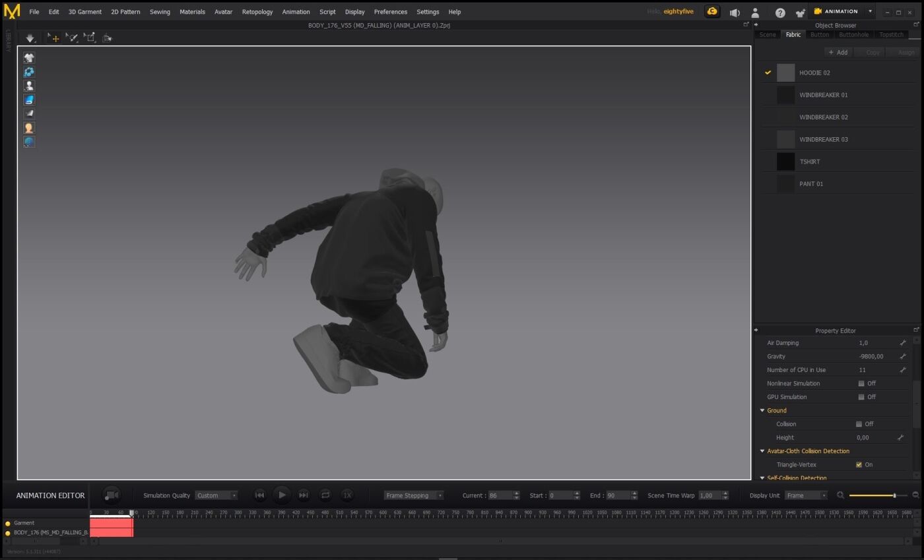The width and height of the screenshot is (924, 560).
Task: Open the user account icon
Action: pyautogui.click(x=755, y=13)
